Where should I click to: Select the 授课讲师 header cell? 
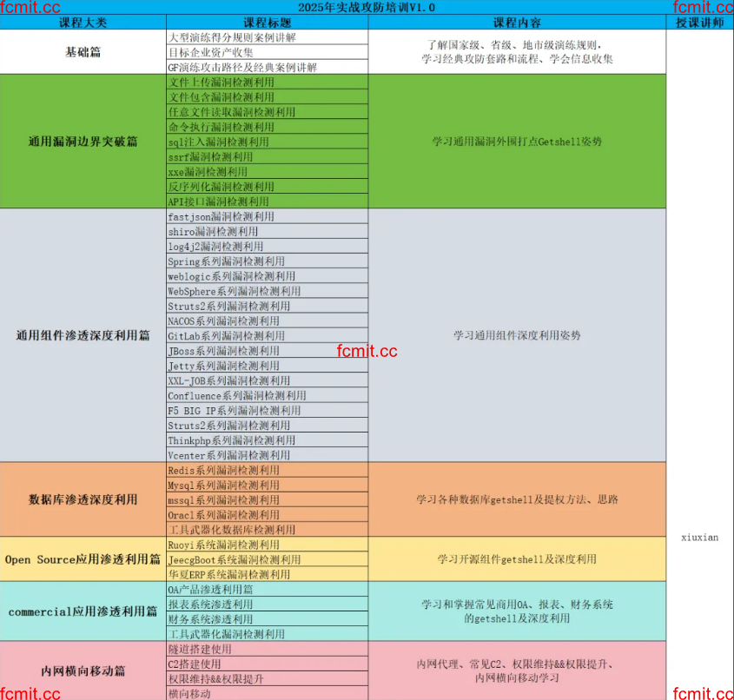[x=699, y=23]
